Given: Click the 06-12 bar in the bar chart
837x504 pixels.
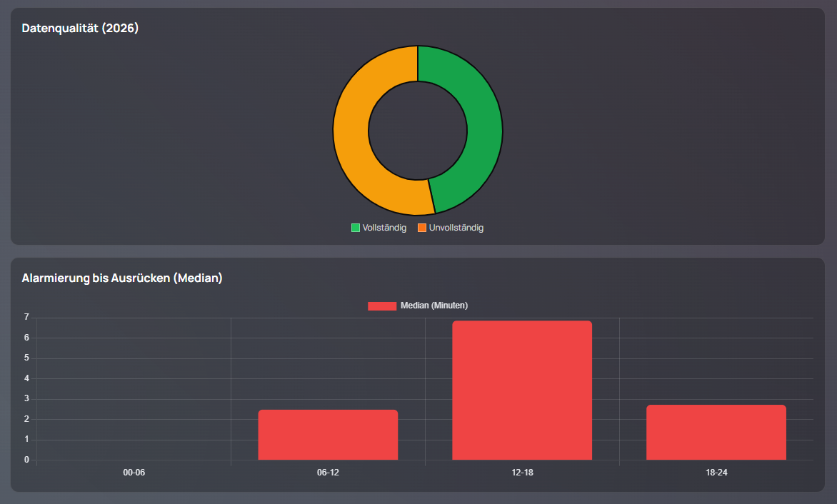Looking at the screenshot, I should pyautogui.click(x=327, y=434).
